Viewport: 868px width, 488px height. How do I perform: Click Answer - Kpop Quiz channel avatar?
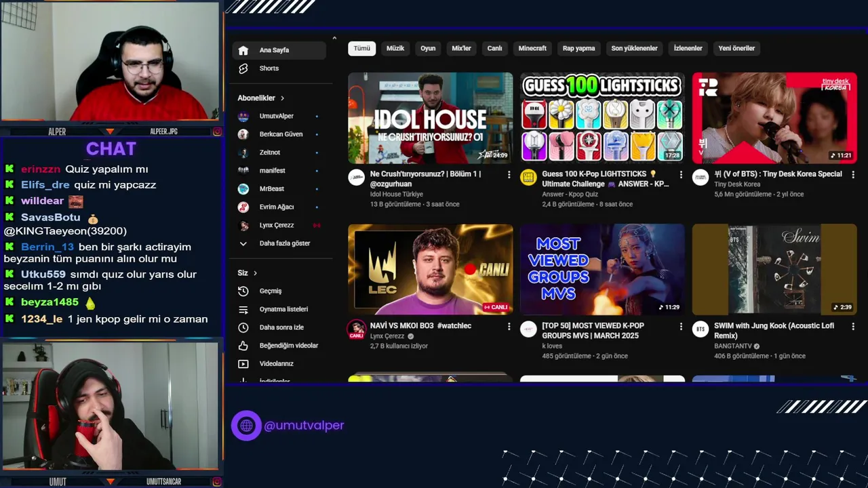point(528,178)
